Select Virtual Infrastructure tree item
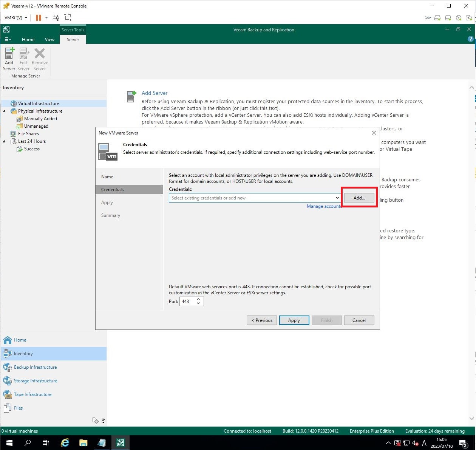 (x=39, y=104)
